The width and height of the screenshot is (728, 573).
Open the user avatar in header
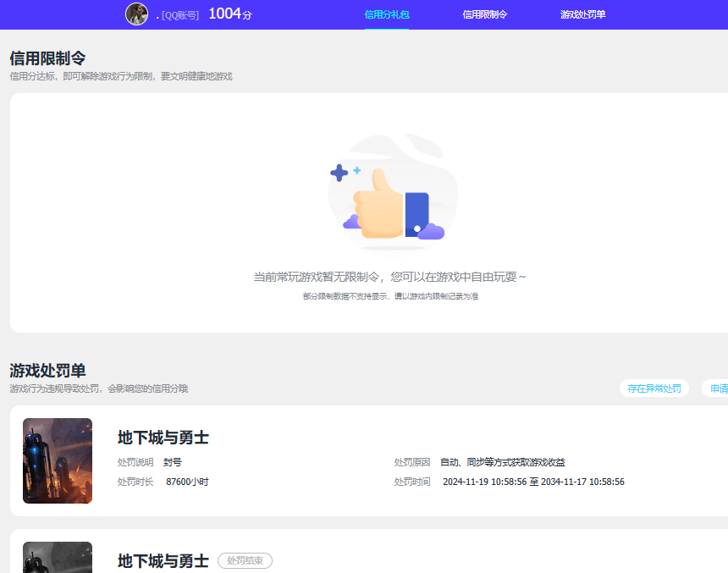tap(136, 14)
